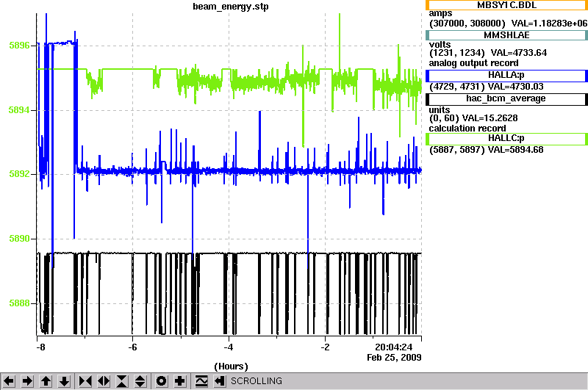This screenshot has width=588, height=390.
Task: Click the VAL=5894.68 reading
Action: (x=515, y=150)
